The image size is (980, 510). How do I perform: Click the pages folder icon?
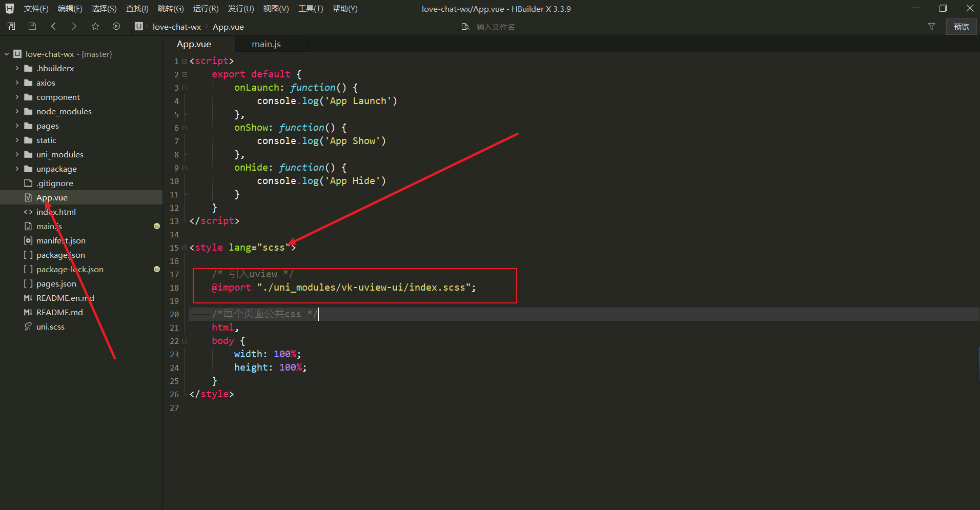pos(28,126)
